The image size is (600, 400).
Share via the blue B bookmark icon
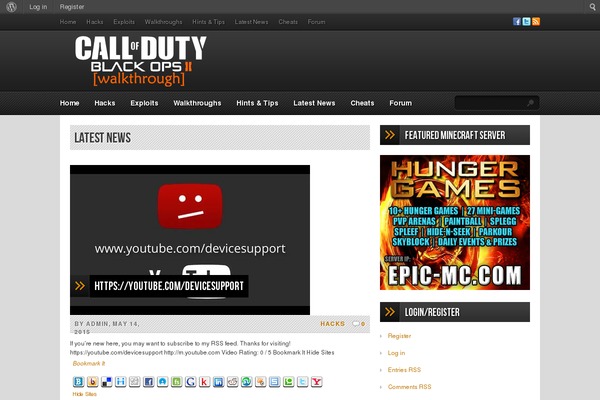coord(79,382)
